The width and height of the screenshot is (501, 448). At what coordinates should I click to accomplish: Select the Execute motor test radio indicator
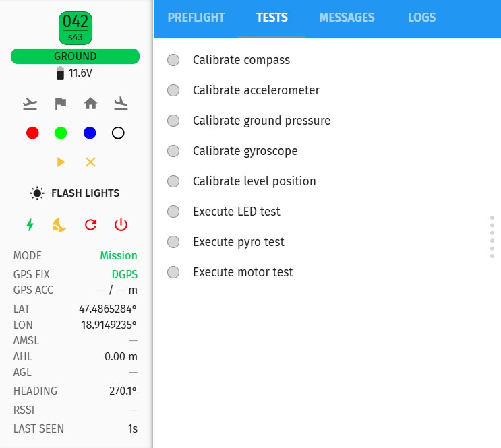(x=173, y=272)
